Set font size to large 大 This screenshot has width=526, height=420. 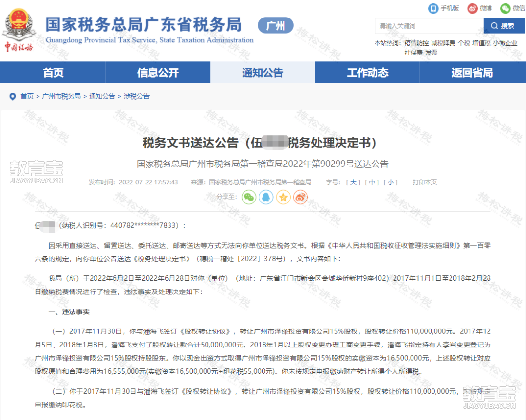(x=353, y=183)
